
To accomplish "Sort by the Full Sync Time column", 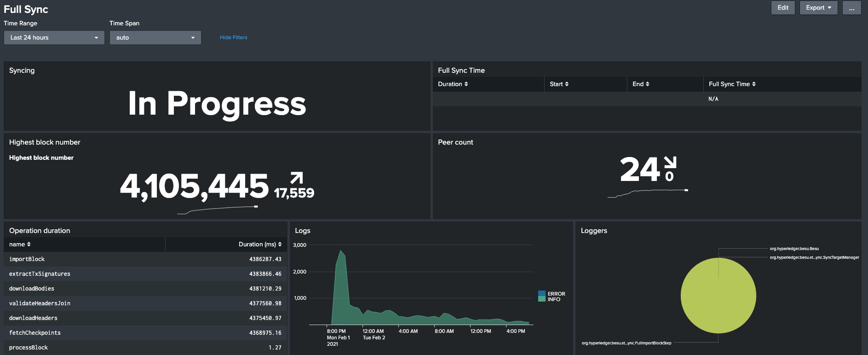I will 732,84.
